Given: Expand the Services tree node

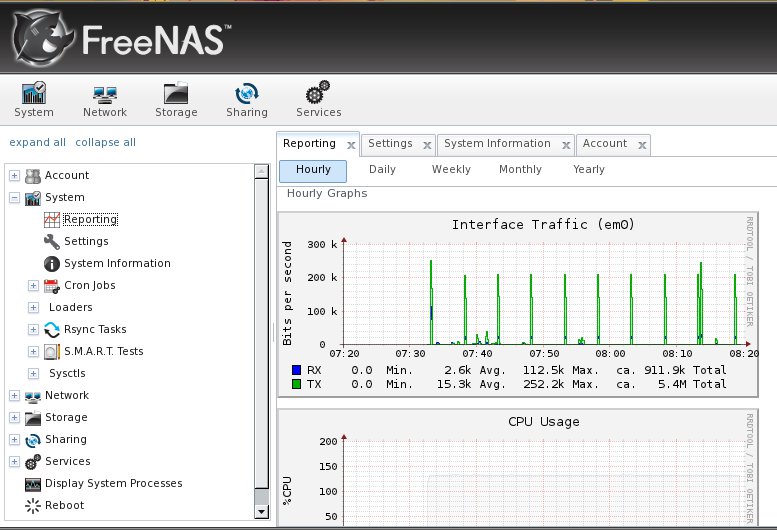Looking at the screenshot, I should point(14,462).
